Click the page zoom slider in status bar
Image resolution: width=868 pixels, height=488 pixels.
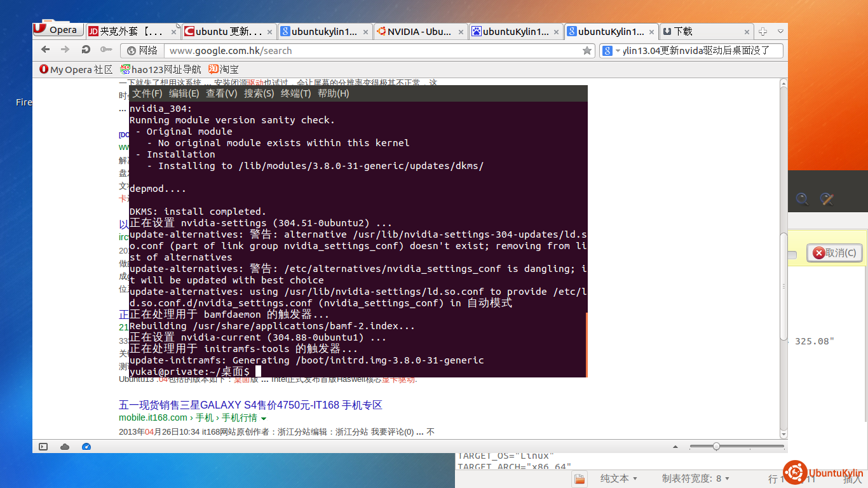pos(716,447)
